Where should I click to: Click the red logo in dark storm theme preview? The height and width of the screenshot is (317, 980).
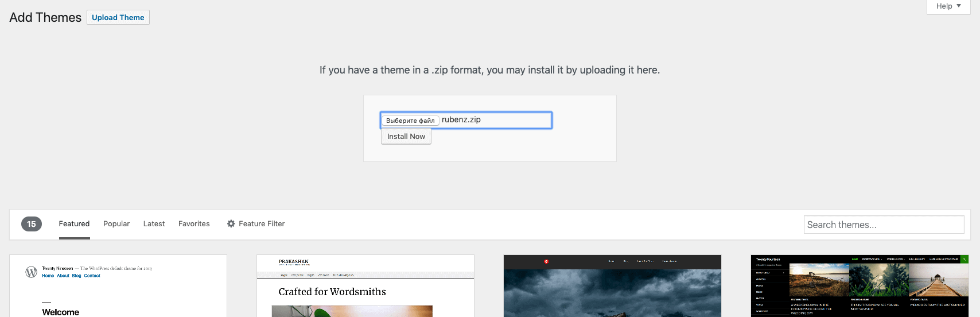tap(546, 262)
